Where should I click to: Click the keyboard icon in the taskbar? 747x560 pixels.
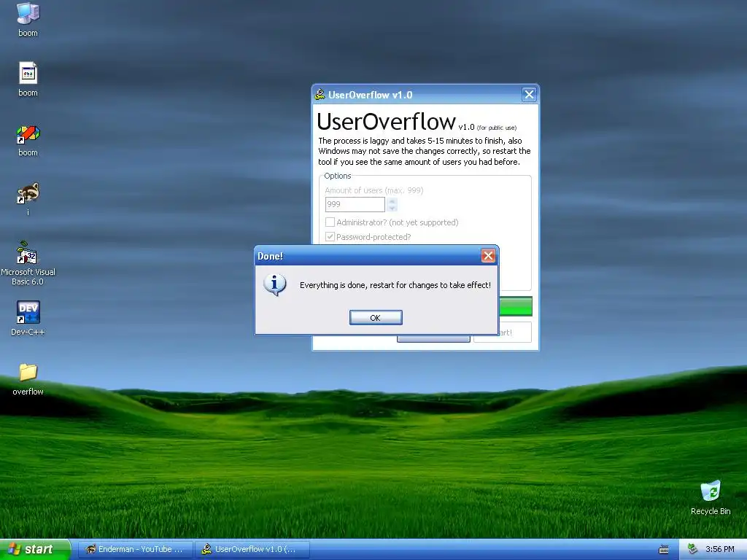tap(663, 550)
